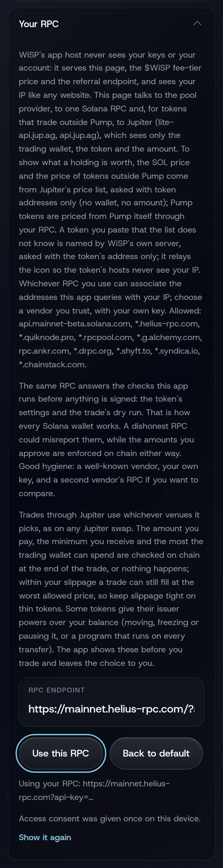Click the Good hygiene advice line
The height and width of the screenshot is (868, 223).
(108, 480)
